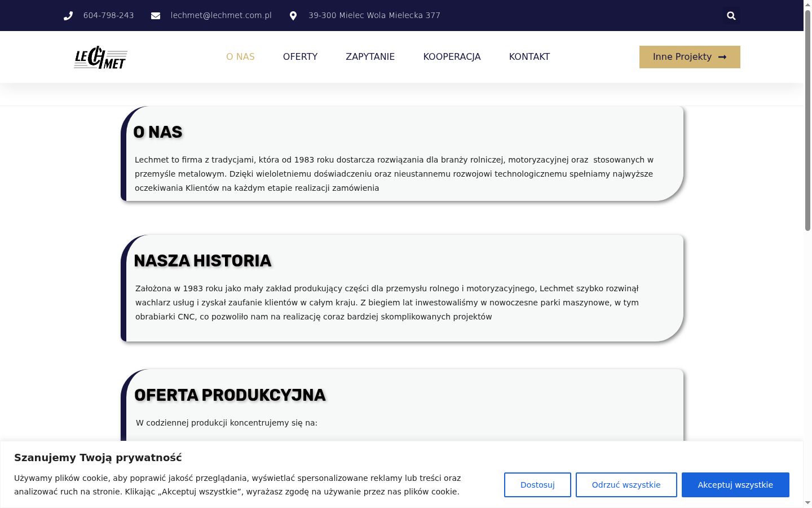Click the Lechmet logo
The image size is (812, 508).
101,57
